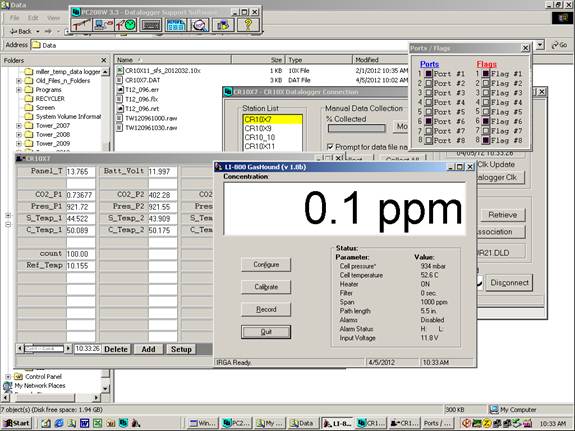The height and width of the screenshot is (431, 575).
Task: Expand the Programs folder node
Action: point(19,90)
